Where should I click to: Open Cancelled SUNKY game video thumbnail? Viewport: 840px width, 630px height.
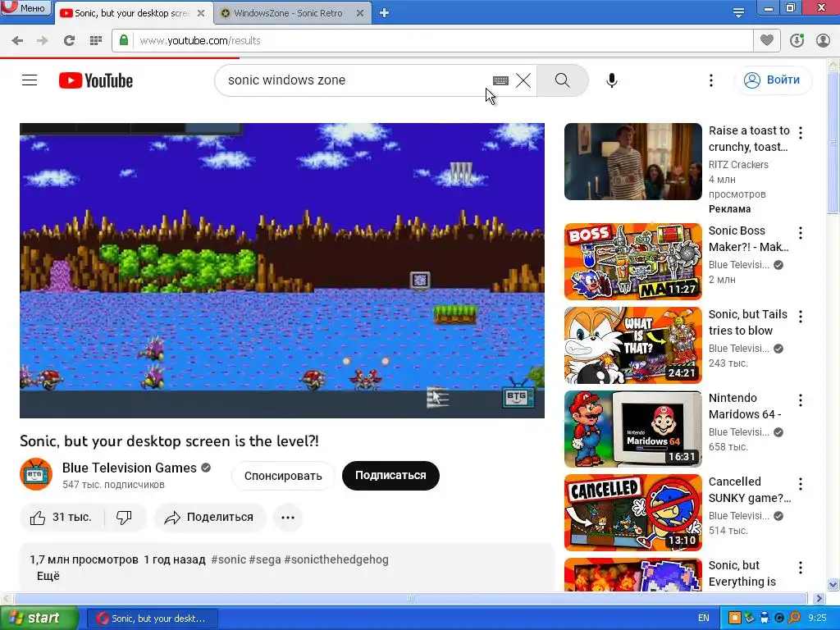(x=632, y=513)
